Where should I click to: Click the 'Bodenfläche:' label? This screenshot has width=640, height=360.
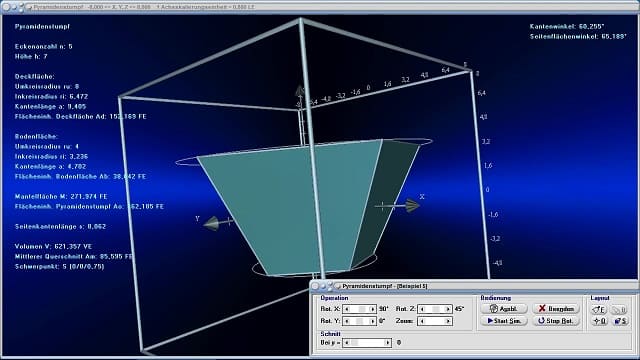[x=36, y=136]
